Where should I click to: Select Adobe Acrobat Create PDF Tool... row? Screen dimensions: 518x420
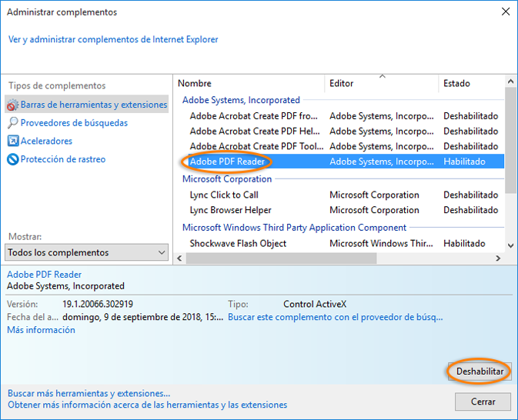click(346, 146)
